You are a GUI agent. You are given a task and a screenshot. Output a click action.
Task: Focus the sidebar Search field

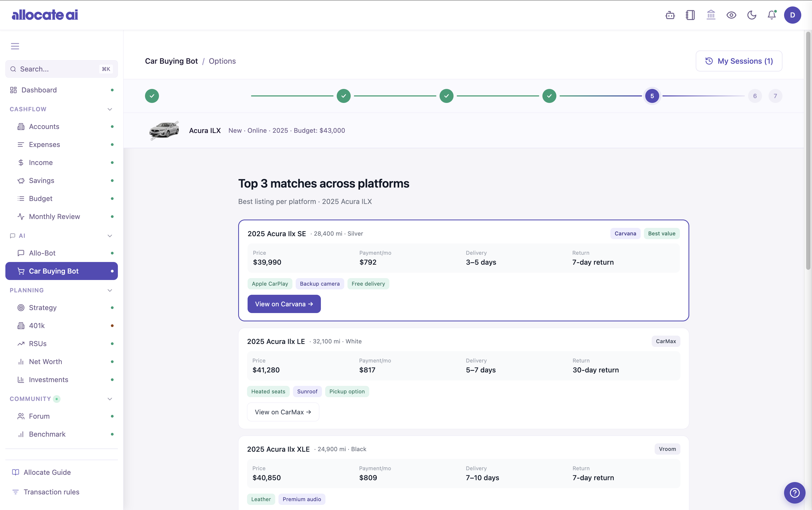click(x=62, y=69)
